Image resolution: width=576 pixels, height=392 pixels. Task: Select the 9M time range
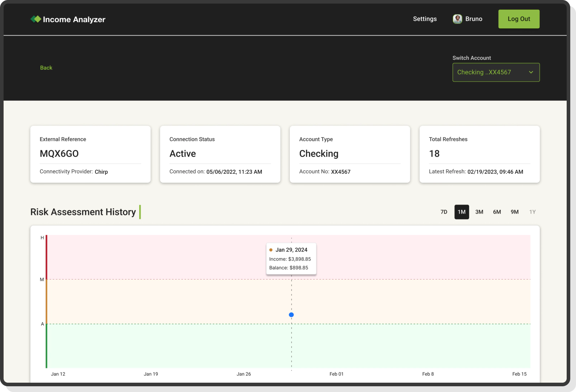click(x=515, y=212)
